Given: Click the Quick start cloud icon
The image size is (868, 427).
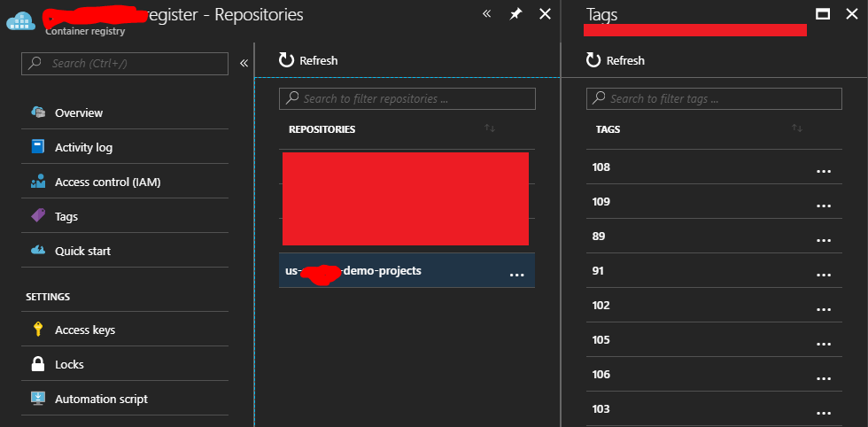Looking at the screenshot, I should click(38, 251).
